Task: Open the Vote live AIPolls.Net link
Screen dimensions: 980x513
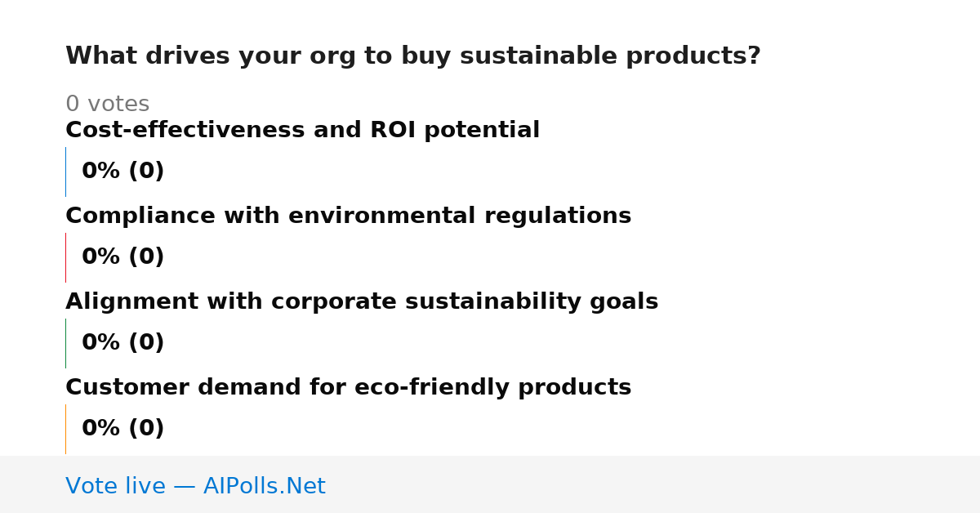Action: click(x=195, y=486)
